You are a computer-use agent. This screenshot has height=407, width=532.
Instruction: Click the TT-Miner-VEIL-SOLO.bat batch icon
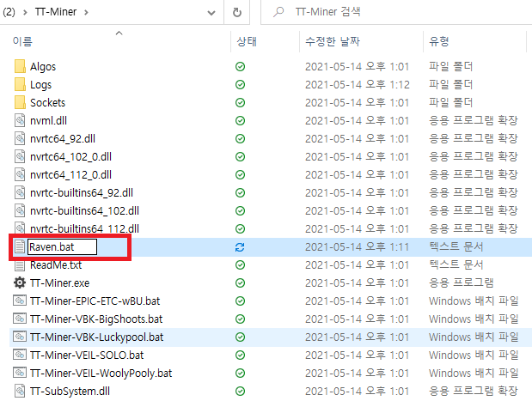coord(20,355)
